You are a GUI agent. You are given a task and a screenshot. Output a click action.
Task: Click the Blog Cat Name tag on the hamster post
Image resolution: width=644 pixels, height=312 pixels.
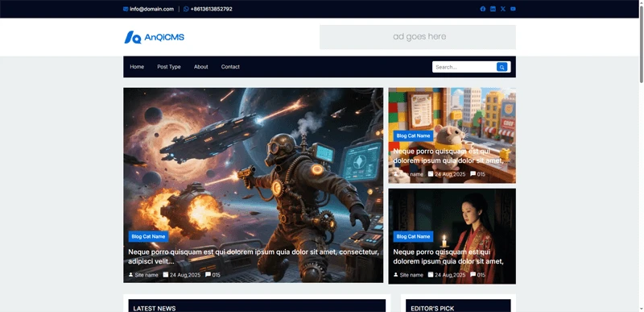(x=413, y=135)
